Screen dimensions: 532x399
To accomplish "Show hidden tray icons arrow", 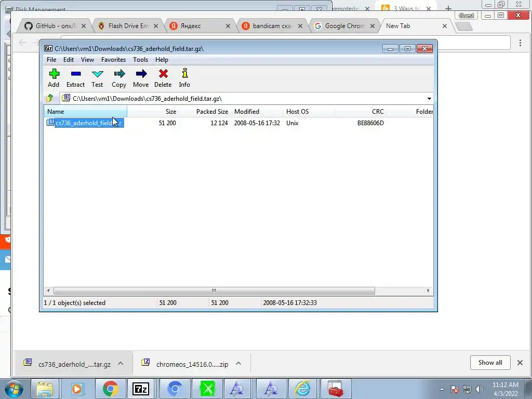I will click(442, 389).
